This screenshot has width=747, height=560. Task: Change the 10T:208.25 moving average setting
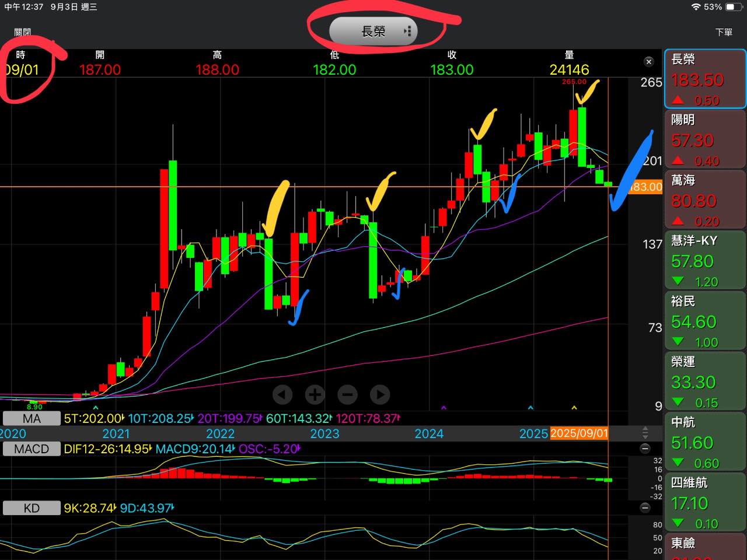pyautogui.click(x=160, y=418)
